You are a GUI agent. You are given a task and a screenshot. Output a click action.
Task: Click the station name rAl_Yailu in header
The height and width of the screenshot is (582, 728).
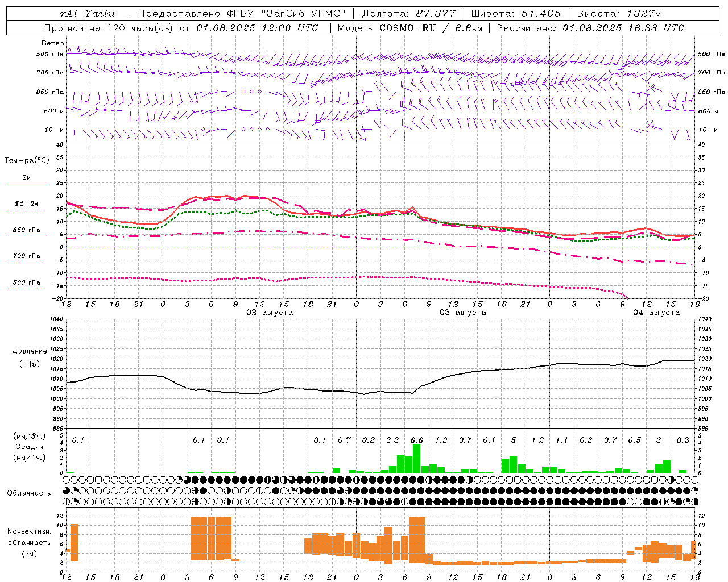88,14
